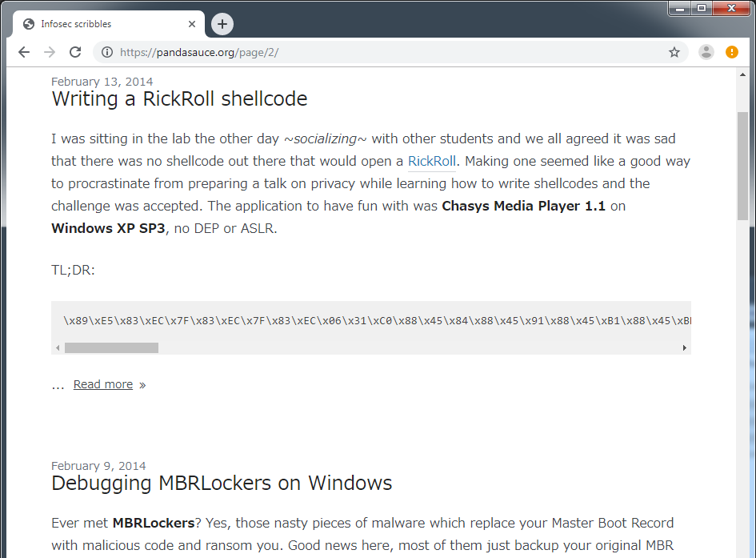This screenshot has height=558, width=756.
Task: Open Debugging MBRLockers on Windows post title
Action: point(222,483)
